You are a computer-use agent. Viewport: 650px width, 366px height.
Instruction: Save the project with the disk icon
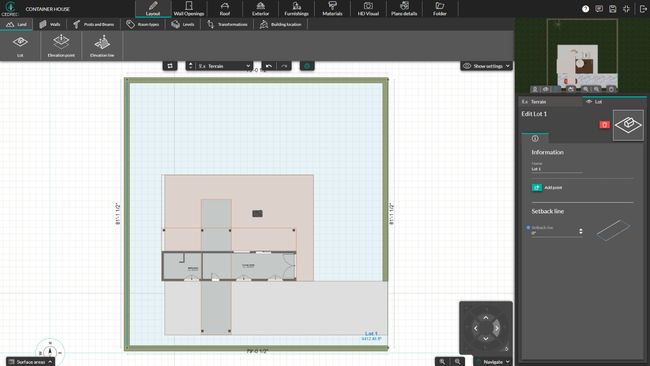pyautogui.click(x=613, y=9)
